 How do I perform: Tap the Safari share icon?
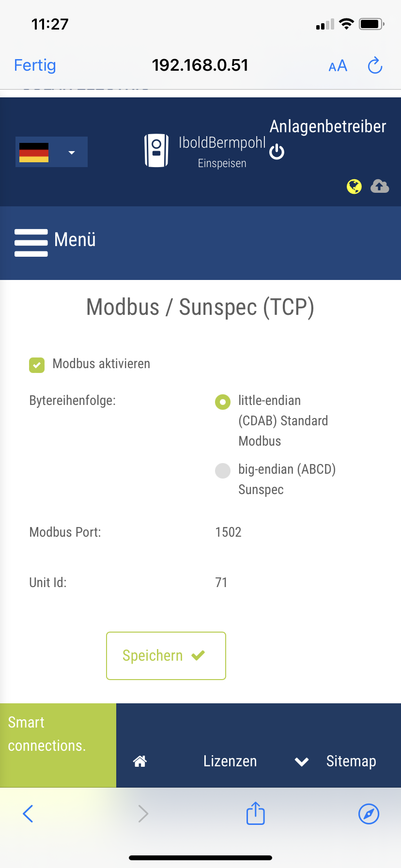pyautogui.click(x=255, y=813)
